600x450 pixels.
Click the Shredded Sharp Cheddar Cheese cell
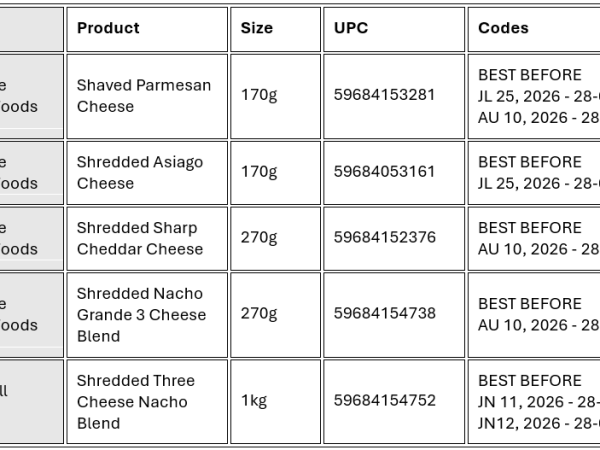pyautogui.click(x=140, y=238)
